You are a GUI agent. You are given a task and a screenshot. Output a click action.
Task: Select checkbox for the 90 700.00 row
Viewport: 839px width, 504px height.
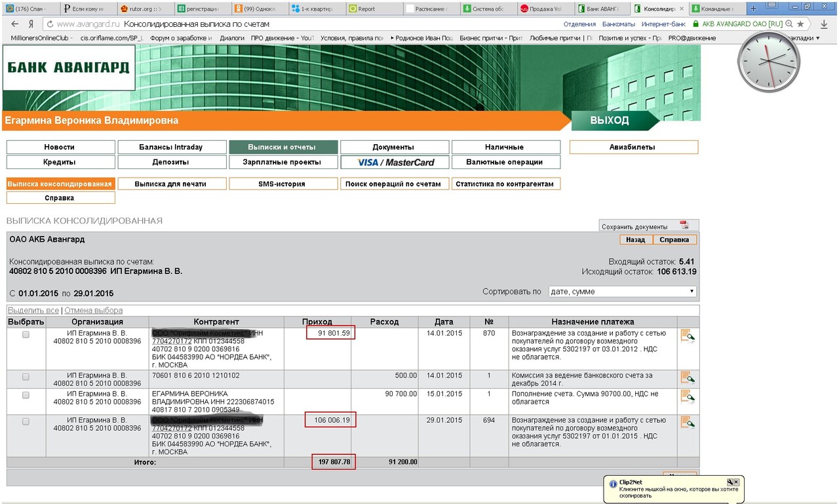point(26,395)
